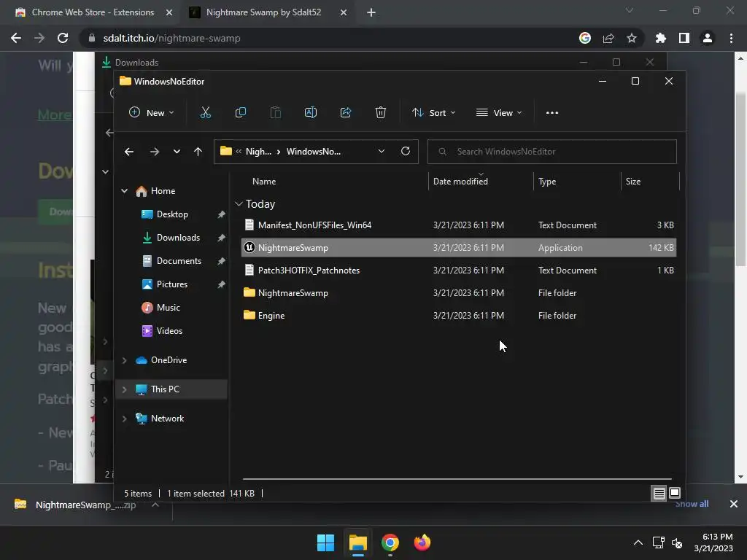Click the Cut scissors icon in toolbar

(205, 113)
